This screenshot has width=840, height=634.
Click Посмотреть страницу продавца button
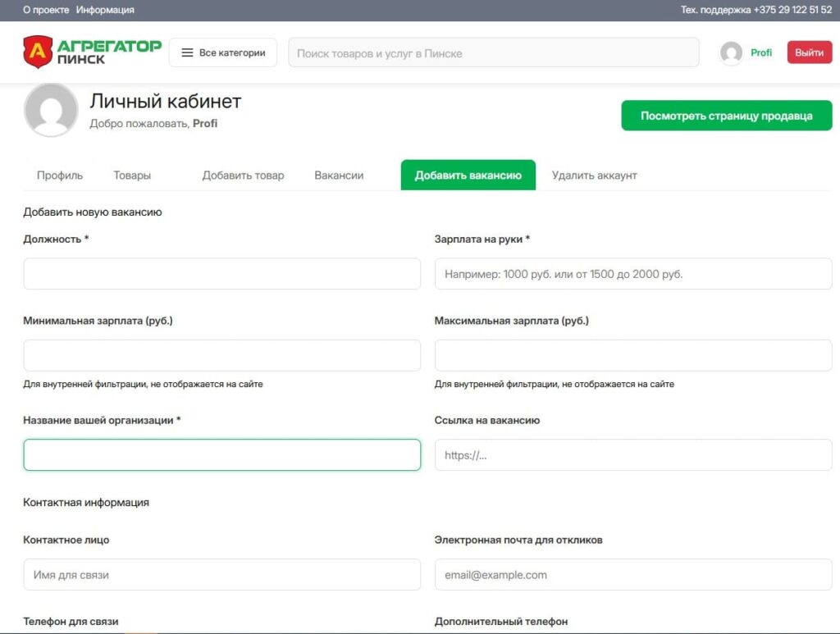click(726, 116)
